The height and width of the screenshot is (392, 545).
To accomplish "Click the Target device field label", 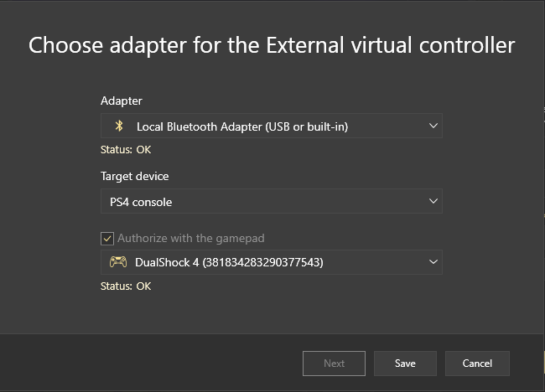I will (x=134, y=177).
